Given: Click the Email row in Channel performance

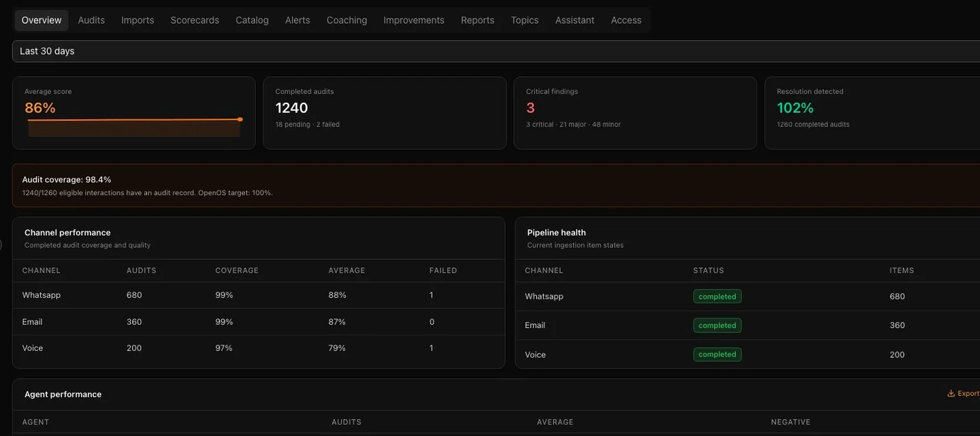Looking at the screenshot, I should [259, 322].
